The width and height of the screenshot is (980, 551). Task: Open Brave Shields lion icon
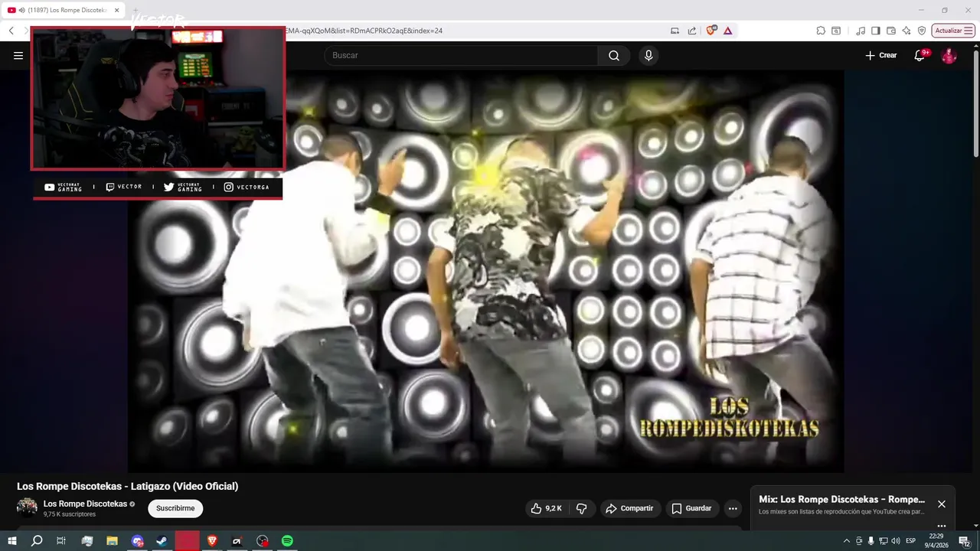point(711,31)
